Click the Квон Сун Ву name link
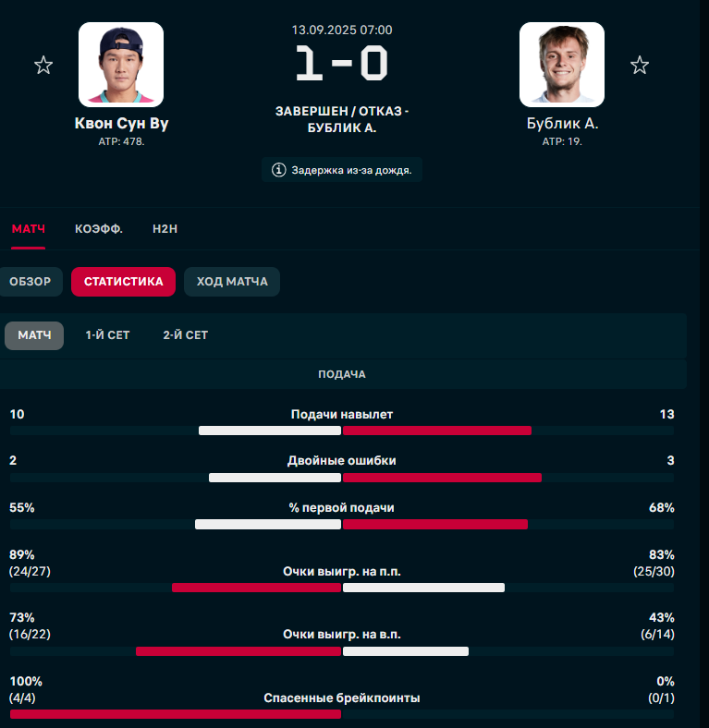 (121, 123)
